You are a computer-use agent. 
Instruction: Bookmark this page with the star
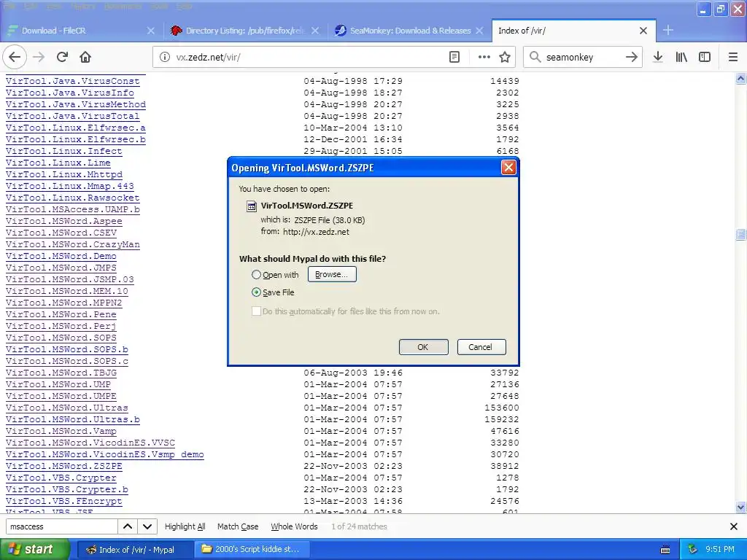[x=505, y=57]
